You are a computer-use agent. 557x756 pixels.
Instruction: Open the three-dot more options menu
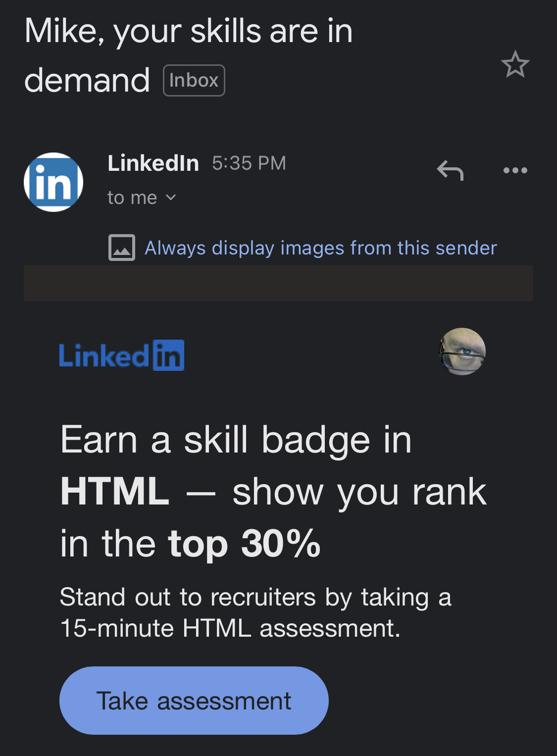pyautogui.click(x=515, y=170)
